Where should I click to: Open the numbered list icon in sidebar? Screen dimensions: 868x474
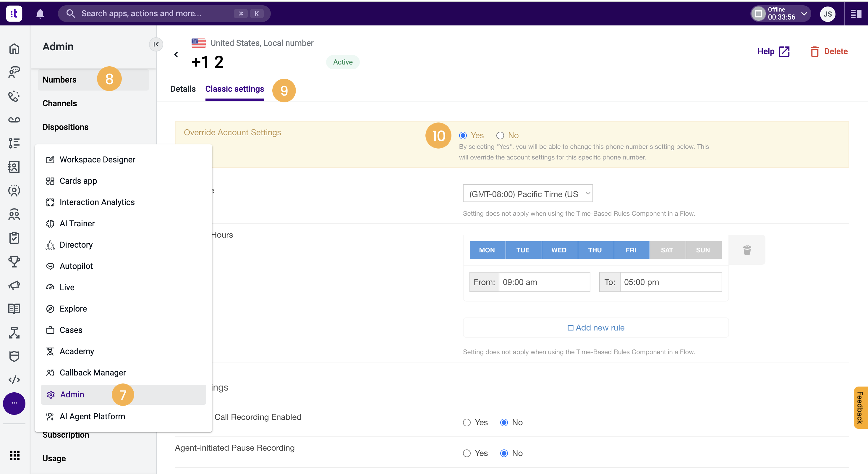[14, 143]
